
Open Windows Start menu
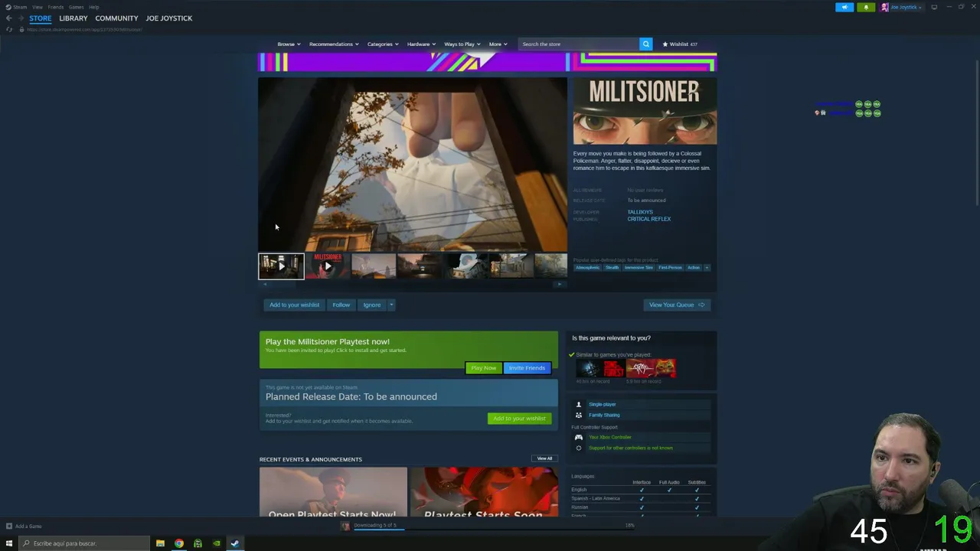click(x=9, y=543)
